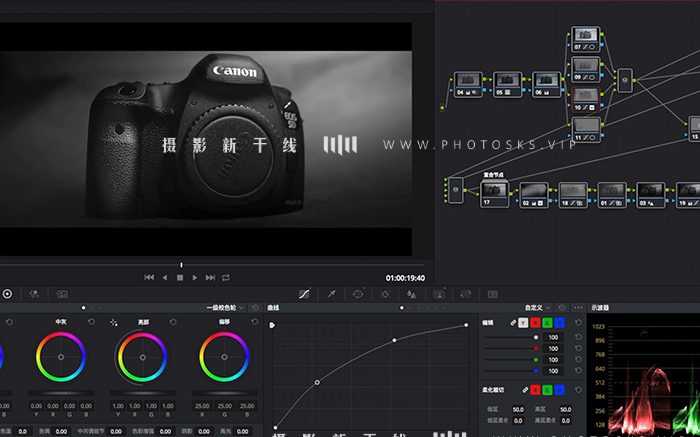Screen dimensions: 700x437
Task: Open the 一级校色轮 wheels mode dropdown
Action: 225,308
